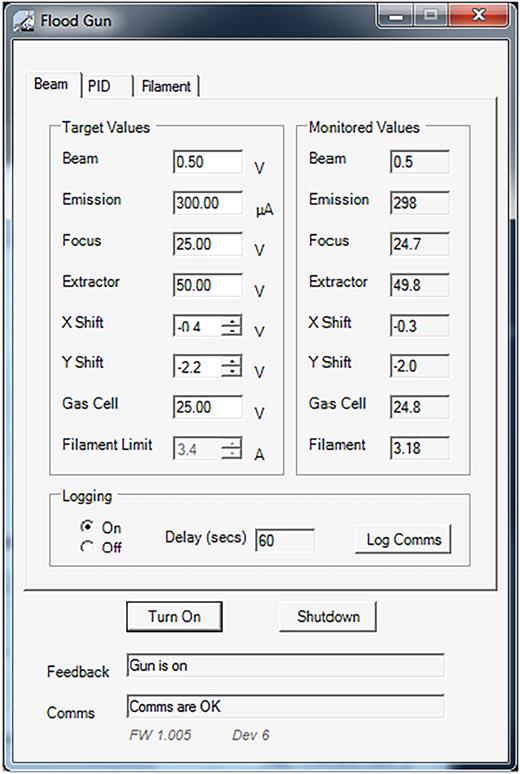
Task: Click monitored Filament value 3.18
Action: tap(420, 448)
